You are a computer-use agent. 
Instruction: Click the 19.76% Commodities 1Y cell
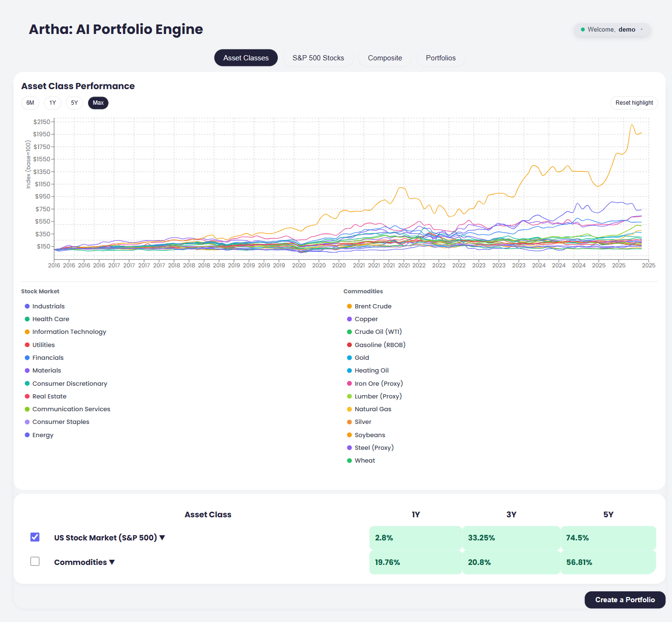point(415,562)
